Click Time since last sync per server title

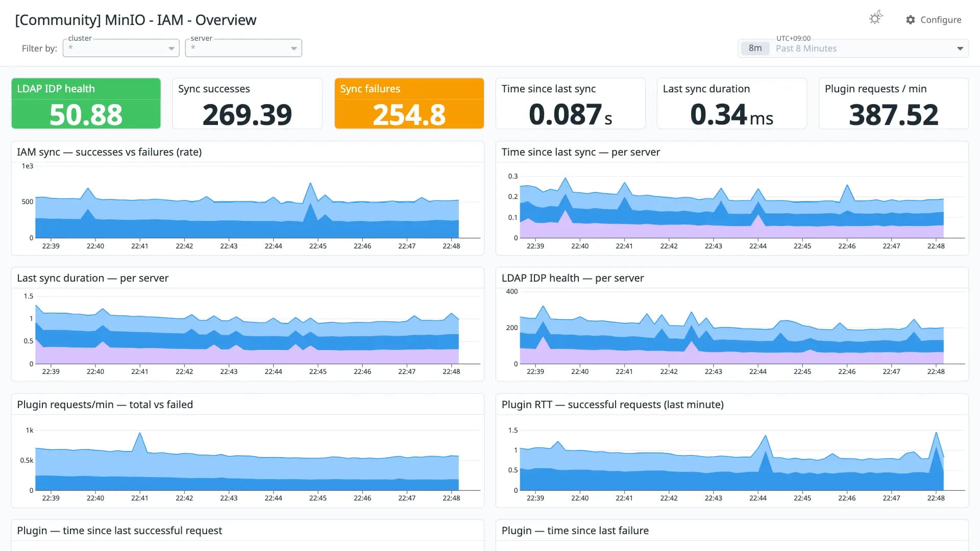click(x=580, y=152)
